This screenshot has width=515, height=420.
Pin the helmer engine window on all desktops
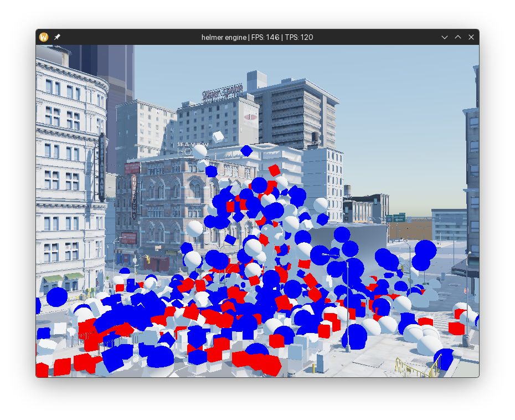point(57,37)
